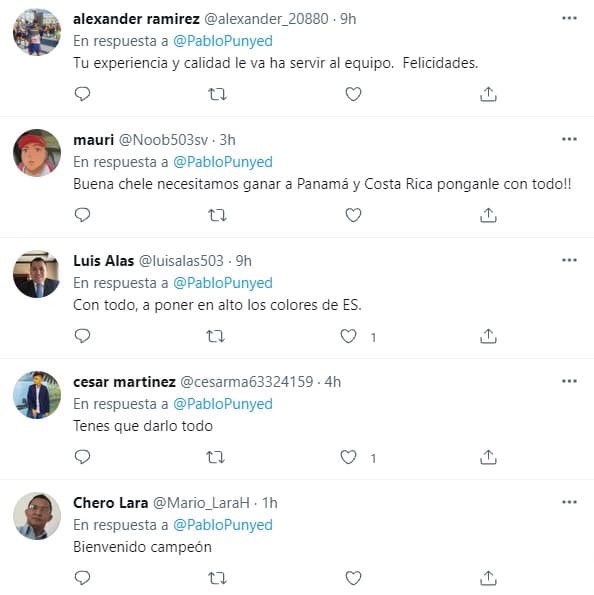Open more options for mauri's tweet
The image size is (594, 595).
coord(569,139)
